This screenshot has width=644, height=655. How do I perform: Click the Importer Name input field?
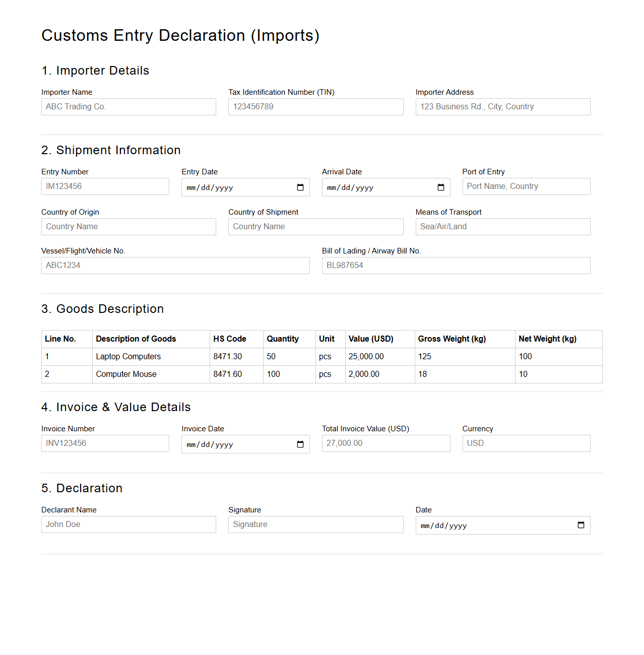click(x=128, y=106)
